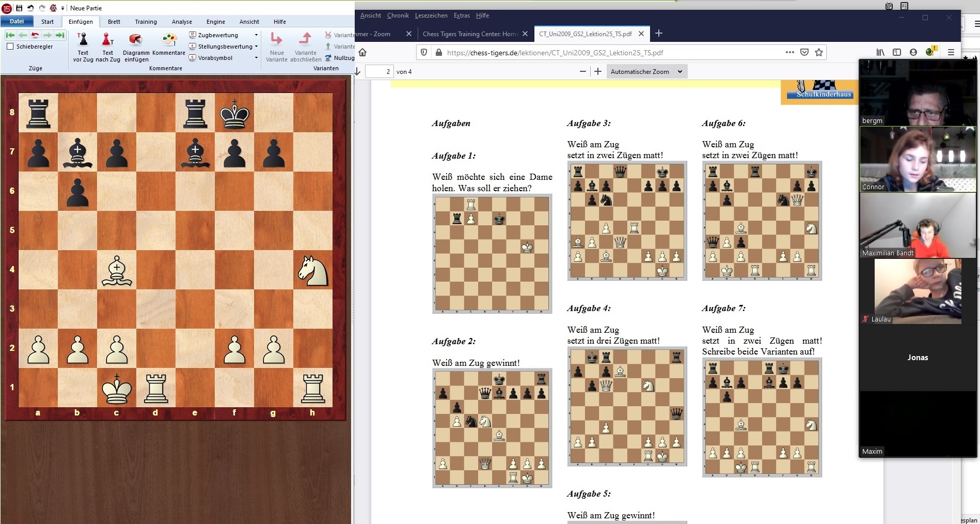Open the Firefox hamburger menu
This screenshot has width=980, height=524.
pos(951,52)
